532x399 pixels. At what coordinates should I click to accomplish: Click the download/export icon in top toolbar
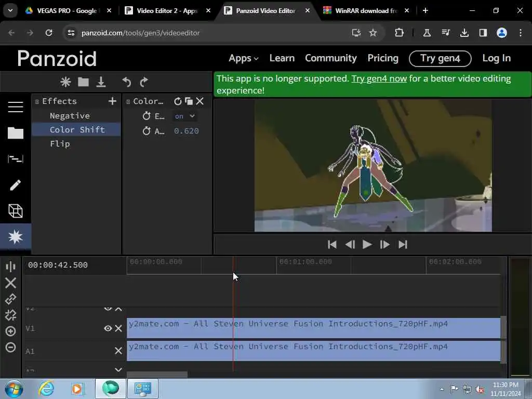click(101, 82)
